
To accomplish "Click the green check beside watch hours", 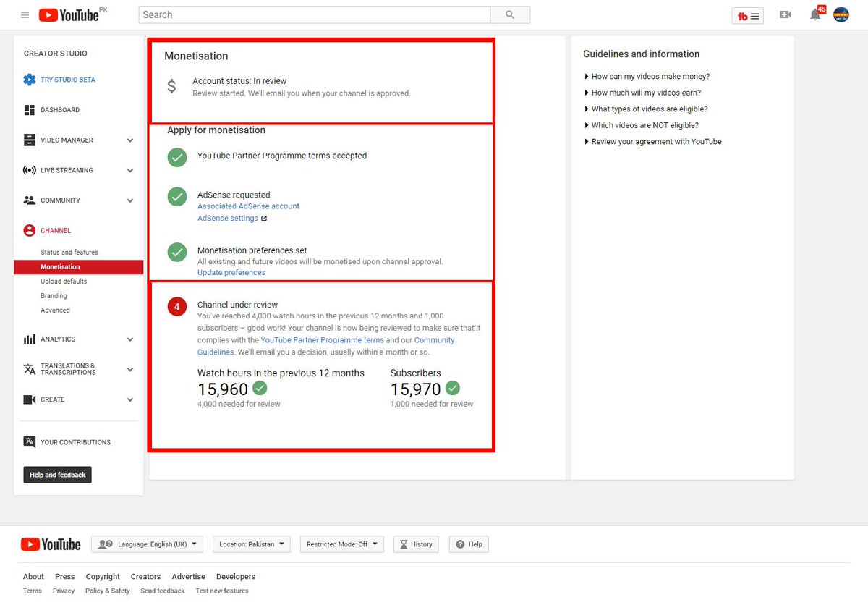I will [260, 387].
